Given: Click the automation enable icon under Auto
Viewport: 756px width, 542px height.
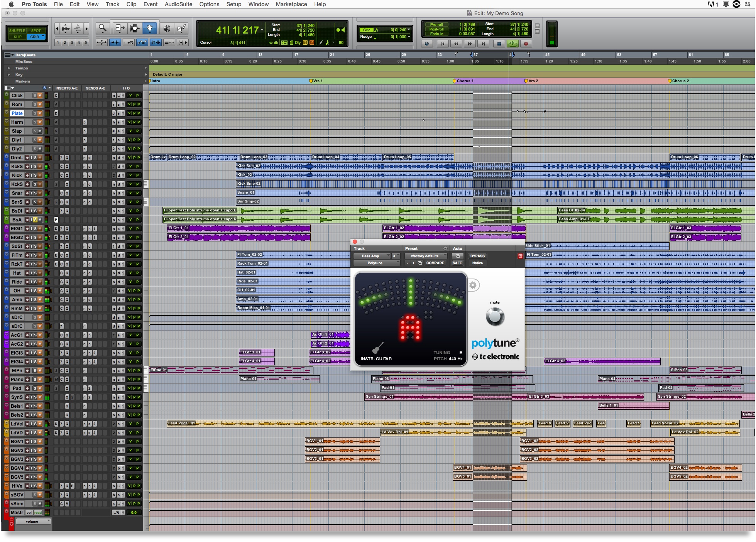Looking at the screenshot, I should click(457, 256).
